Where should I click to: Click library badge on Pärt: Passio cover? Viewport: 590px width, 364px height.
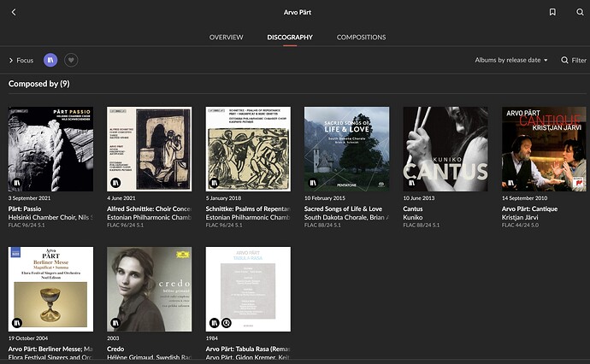(x=17, y=183)
